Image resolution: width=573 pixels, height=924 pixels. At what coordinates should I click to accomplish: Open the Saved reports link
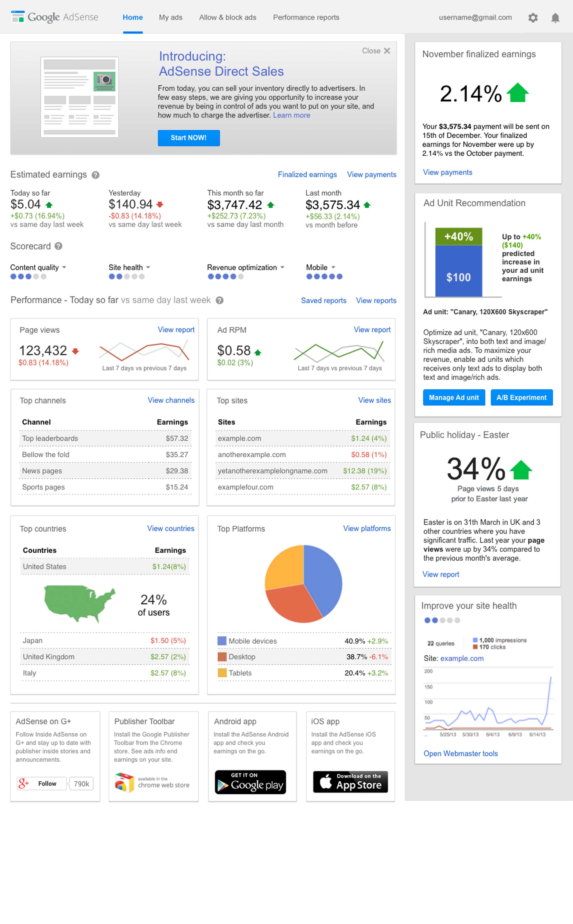pyautogui.click(x=324, y=300)
